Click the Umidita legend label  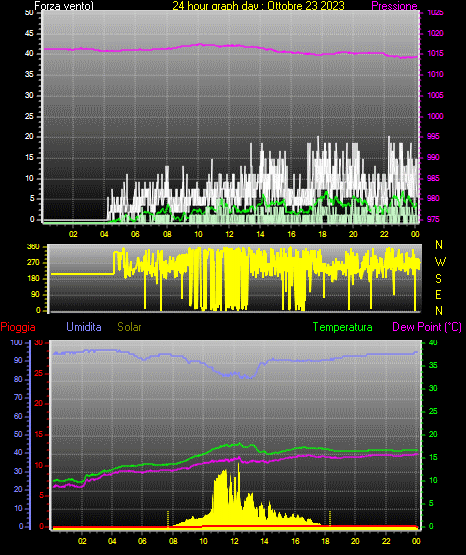84,327
